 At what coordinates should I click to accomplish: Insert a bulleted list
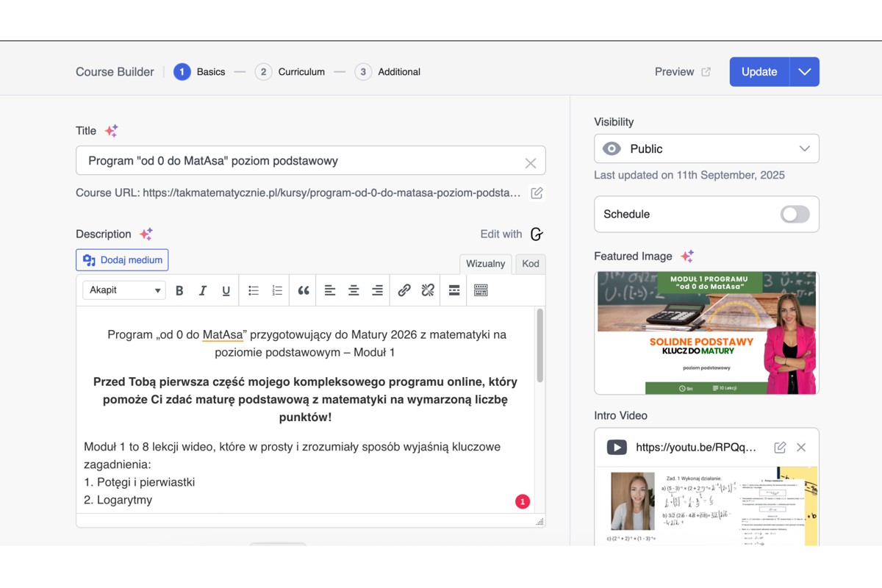(254, 290)
